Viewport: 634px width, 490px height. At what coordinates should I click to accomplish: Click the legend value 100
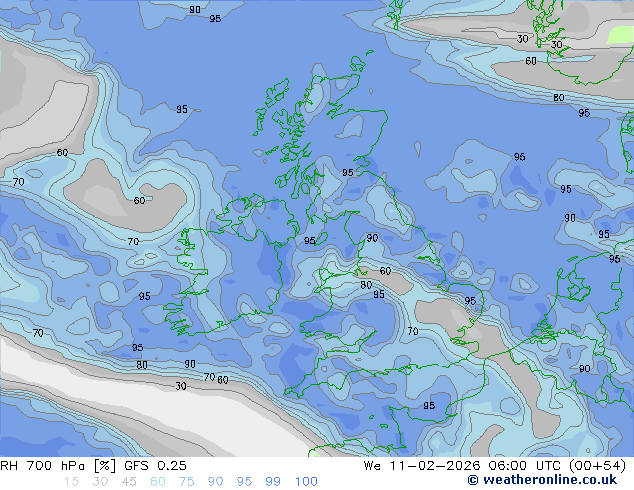click(306, 482)
